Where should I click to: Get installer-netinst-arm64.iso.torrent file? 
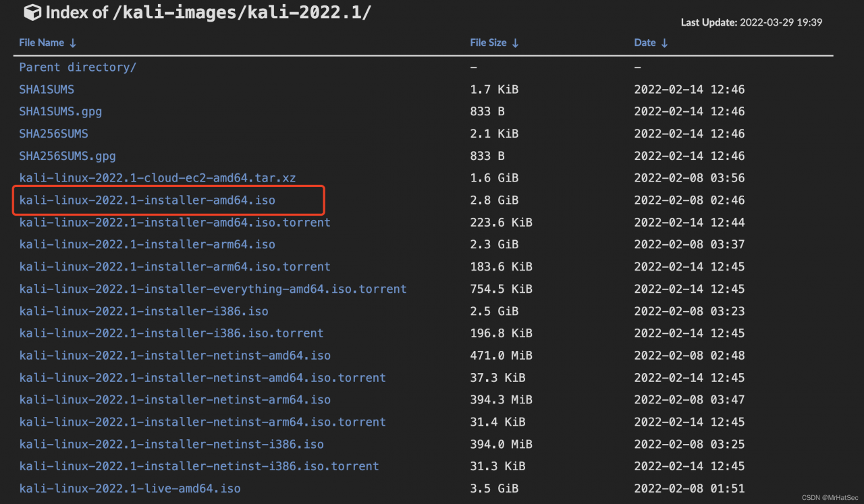point(202,422)
